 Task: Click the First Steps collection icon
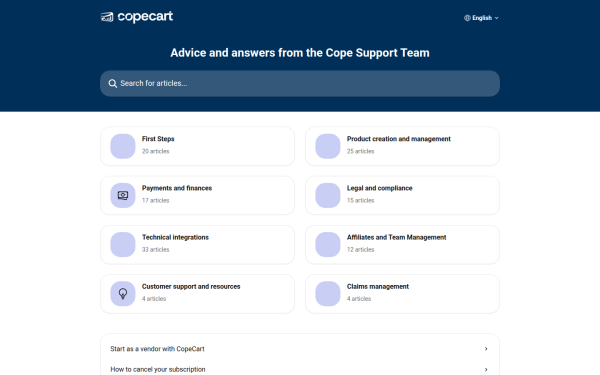click(x=123, y=146)
